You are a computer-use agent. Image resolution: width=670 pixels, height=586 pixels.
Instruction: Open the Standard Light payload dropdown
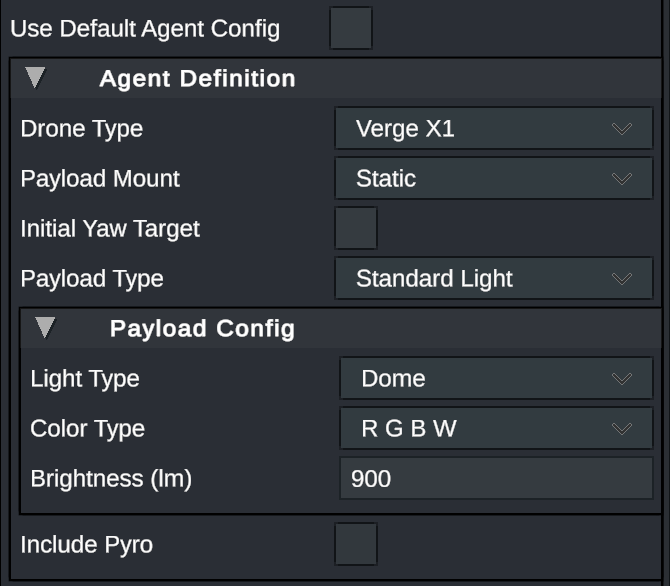(494, 278)
